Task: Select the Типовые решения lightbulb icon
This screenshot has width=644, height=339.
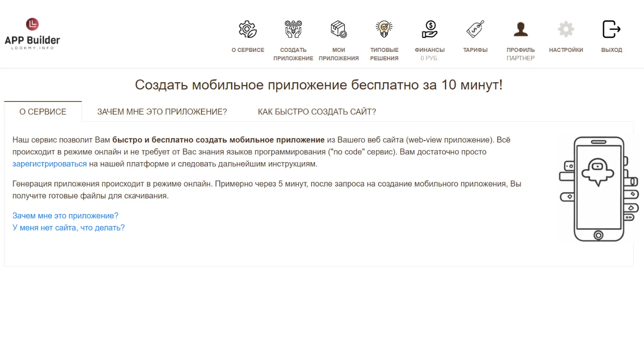Action: click(384, 29)
